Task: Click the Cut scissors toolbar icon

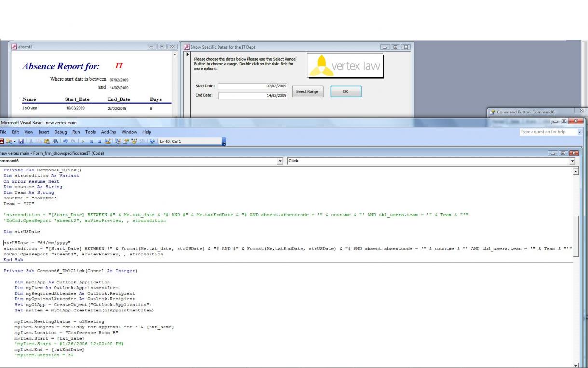Action: [x=30, y=142]
